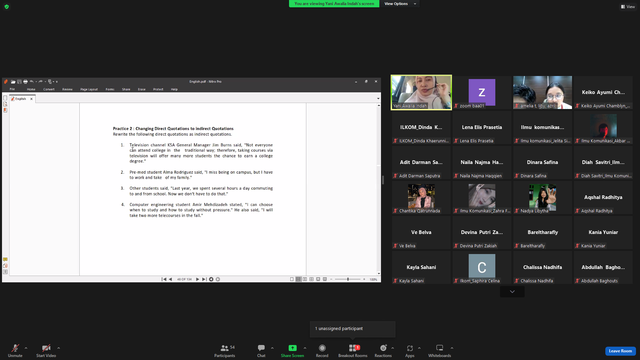
Task: Switch to the Convert ribbon tab
Action: coord(49,89)
